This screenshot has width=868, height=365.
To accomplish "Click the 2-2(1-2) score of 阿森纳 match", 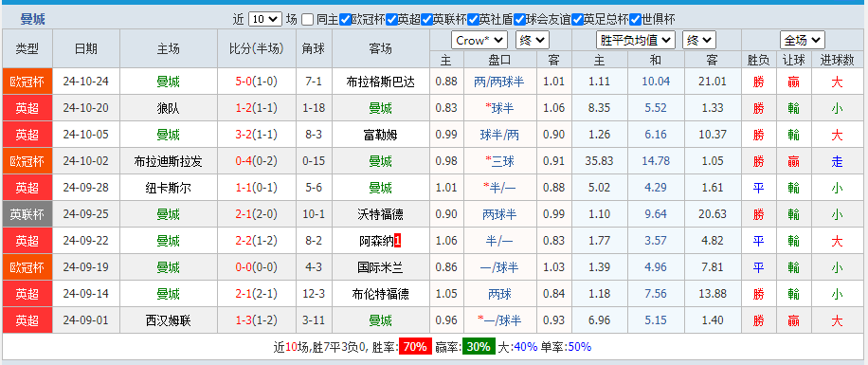I will [256, 241].
